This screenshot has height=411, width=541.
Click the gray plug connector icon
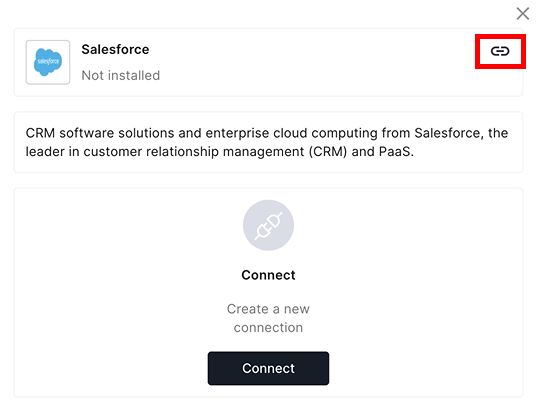[268, 225]
